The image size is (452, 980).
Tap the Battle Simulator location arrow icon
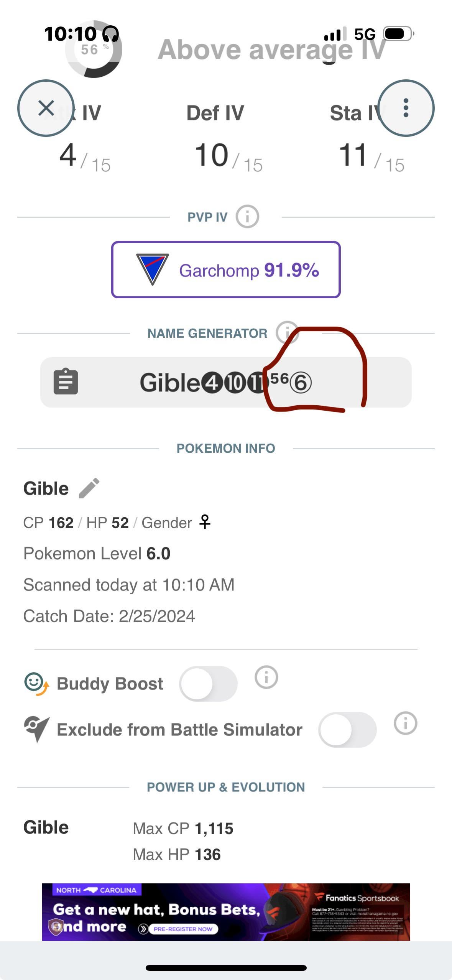(36, 728)
